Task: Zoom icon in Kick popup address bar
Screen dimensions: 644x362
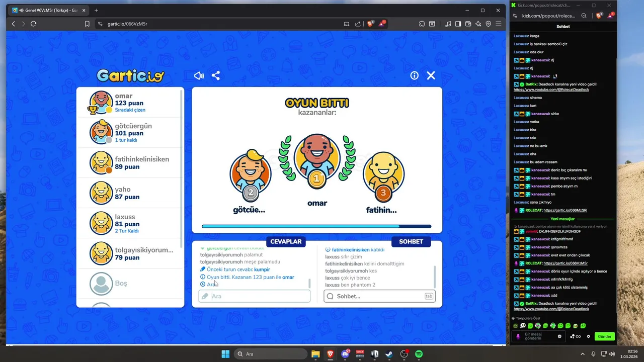Action: point(584,16)
